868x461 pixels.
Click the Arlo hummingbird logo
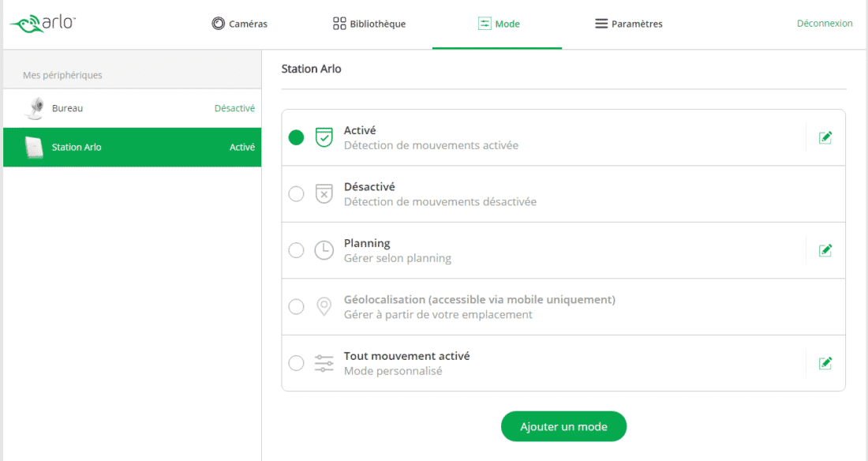(x=42, y=23)
